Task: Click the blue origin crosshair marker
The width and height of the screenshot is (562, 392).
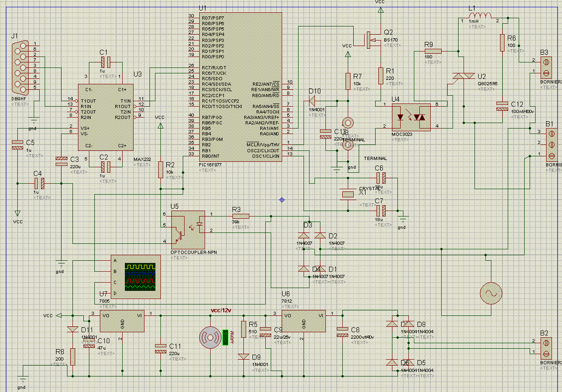Action: [282, 200]
